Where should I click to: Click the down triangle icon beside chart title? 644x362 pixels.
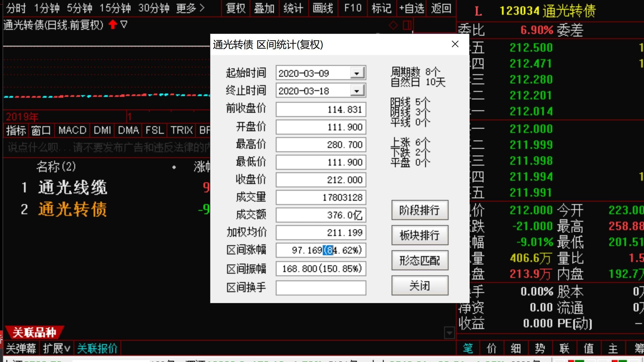point(124,24)
